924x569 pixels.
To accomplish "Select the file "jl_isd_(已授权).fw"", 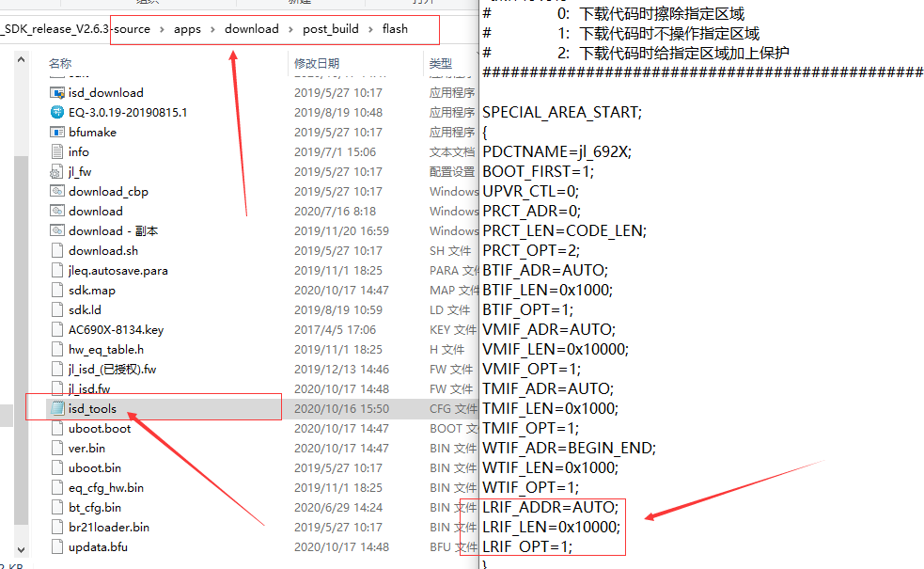I will (x=112, y=369).
